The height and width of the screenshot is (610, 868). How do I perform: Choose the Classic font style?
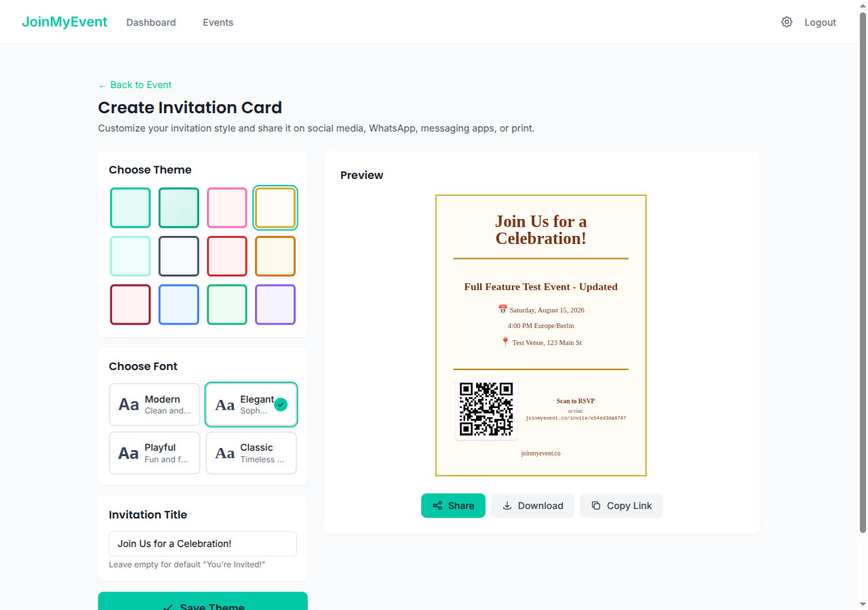coord(251,453)
